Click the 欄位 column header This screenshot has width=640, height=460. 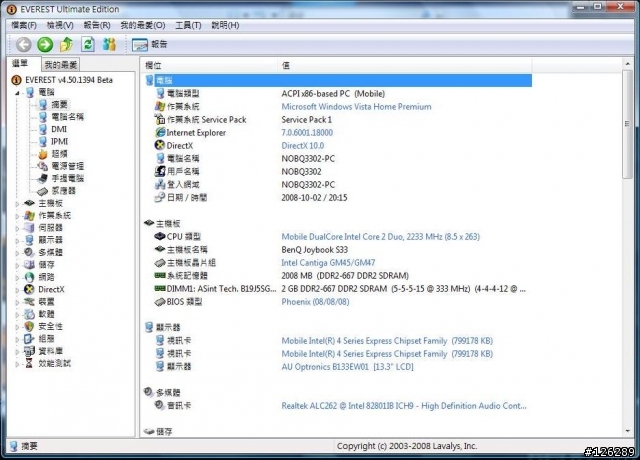[209, 65]
